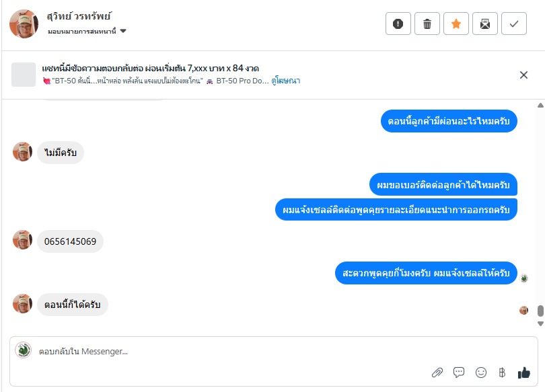Click the view ad link
Viewport: 545px width, 392px height.
click(x=286, y=81)
